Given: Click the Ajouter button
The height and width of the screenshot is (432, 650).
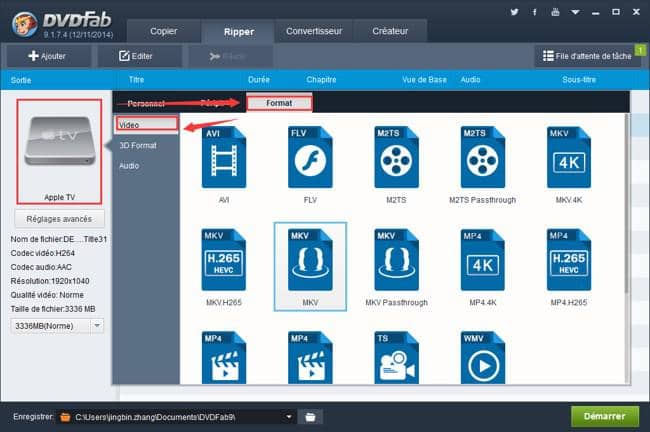Looking at the screenshot, I should click(x=48, y=56).
